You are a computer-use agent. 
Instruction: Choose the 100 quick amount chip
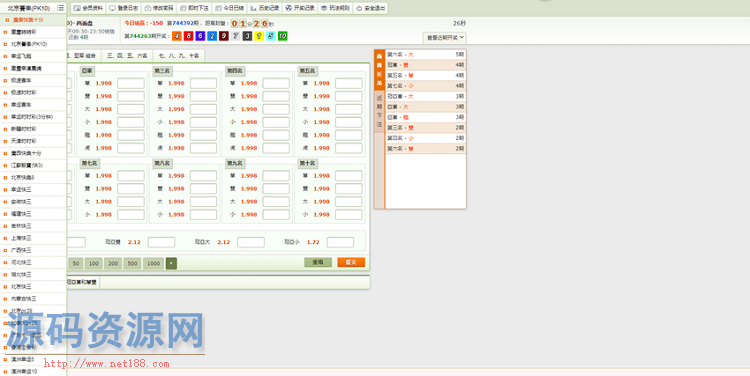pyautogui.click(x=93, y=264)
